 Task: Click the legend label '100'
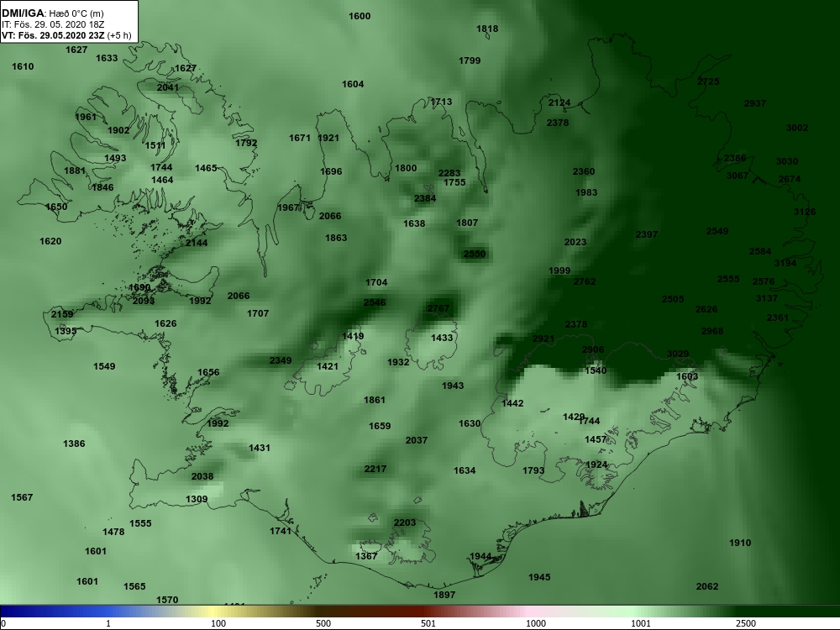218,623
